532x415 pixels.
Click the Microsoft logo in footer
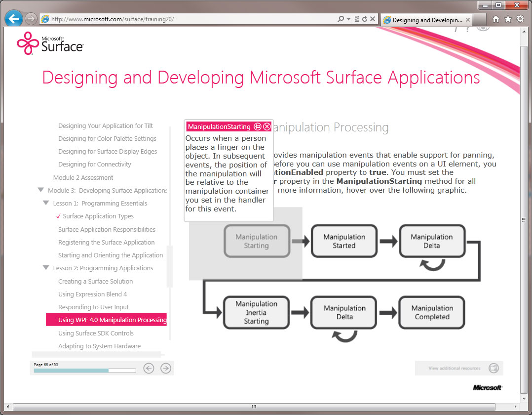[487, 387]
